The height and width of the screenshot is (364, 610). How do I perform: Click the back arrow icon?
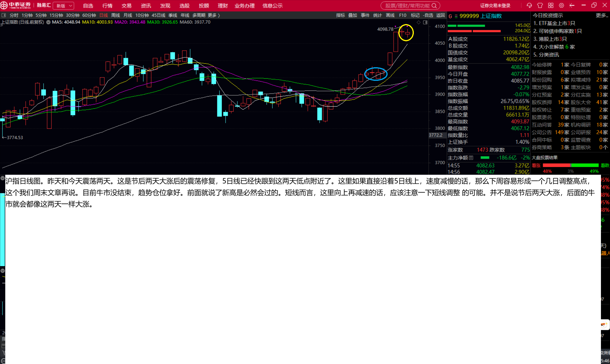pyautogui.click(x=572, y=5)
